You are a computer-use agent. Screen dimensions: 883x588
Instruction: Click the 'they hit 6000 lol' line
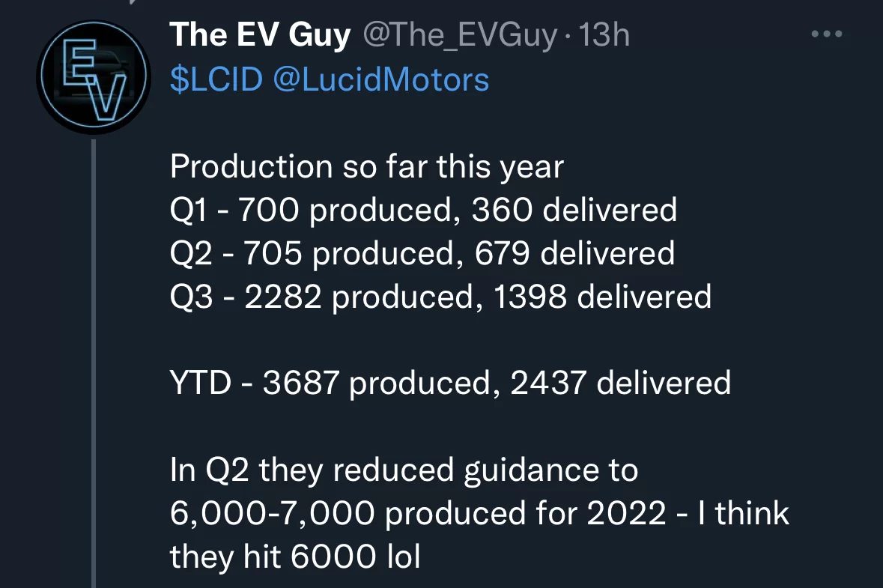coord(295,557)
